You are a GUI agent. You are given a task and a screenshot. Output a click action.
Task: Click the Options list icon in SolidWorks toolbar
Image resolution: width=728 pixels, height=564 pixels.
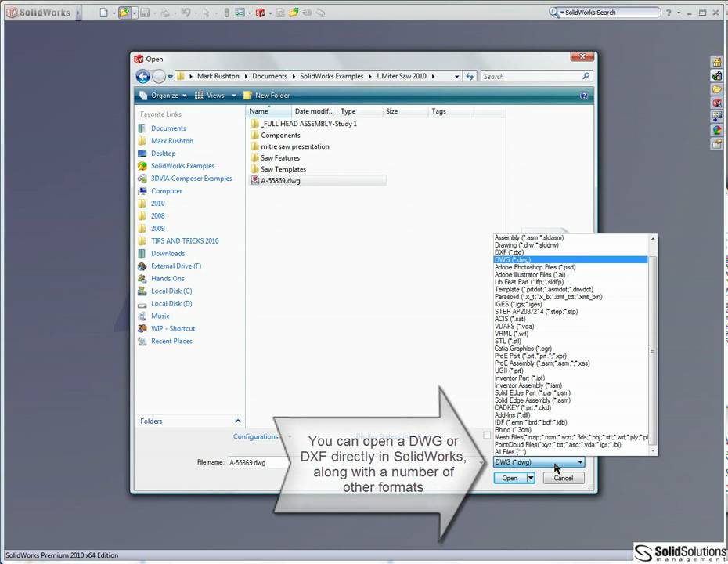coord(240,13)
